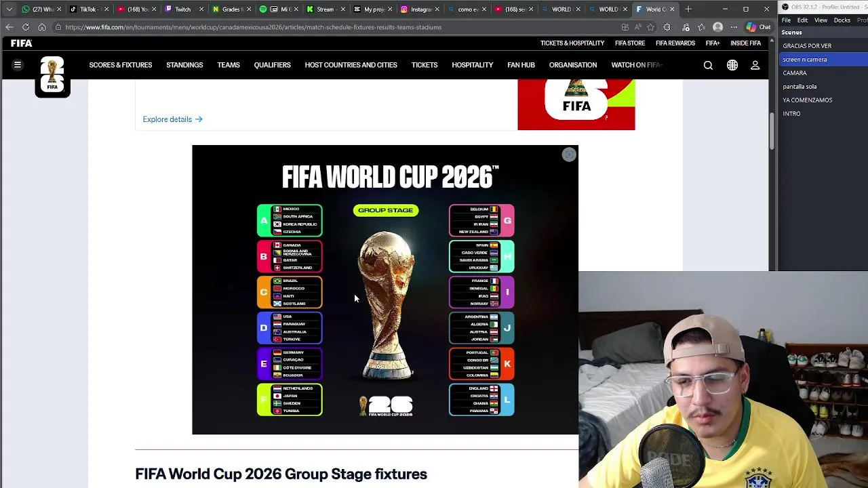868x488 pixels.
Task: Click FIFA Store top link
Action: click(x=630, y=43)
